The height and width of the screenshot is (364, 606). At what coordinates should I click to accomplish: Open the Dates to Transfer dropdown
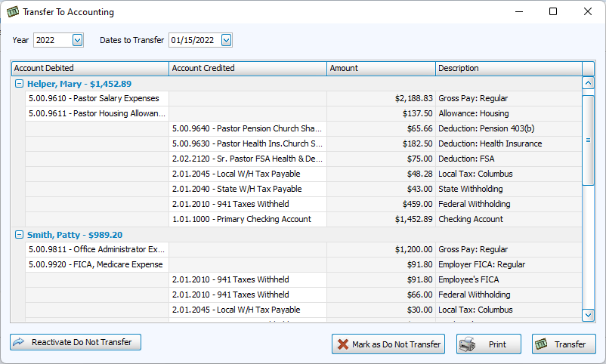(227, 40)
